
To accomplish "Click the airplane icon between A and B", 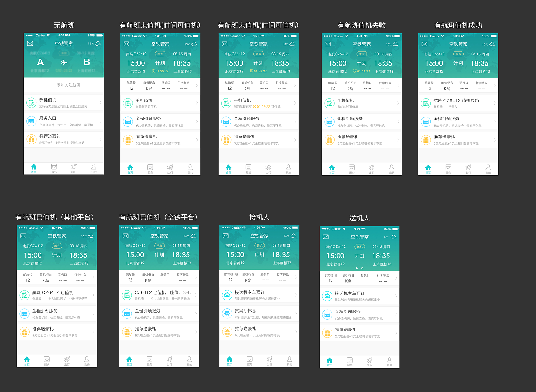I will click(64, 62).
